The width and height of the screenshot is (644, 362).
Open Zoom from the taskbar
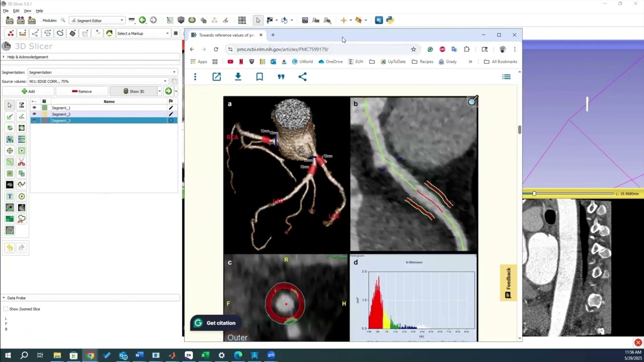[271, 355]
